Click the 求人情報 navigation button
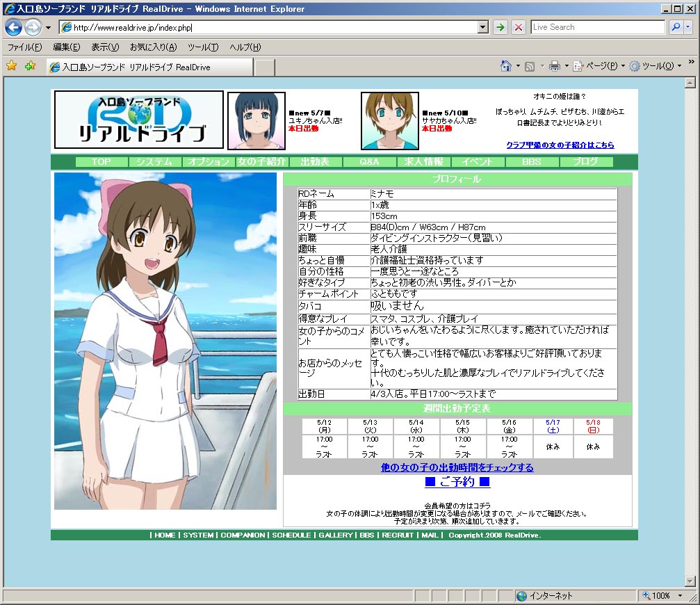 point(423,161)
